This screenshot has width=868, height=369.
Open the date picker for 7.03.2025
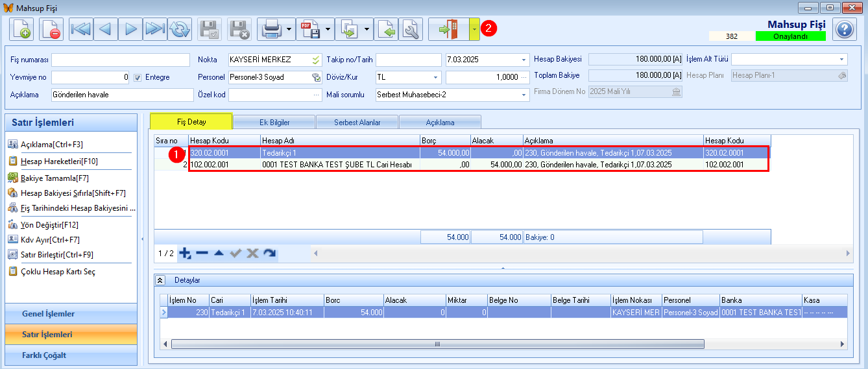524,60
